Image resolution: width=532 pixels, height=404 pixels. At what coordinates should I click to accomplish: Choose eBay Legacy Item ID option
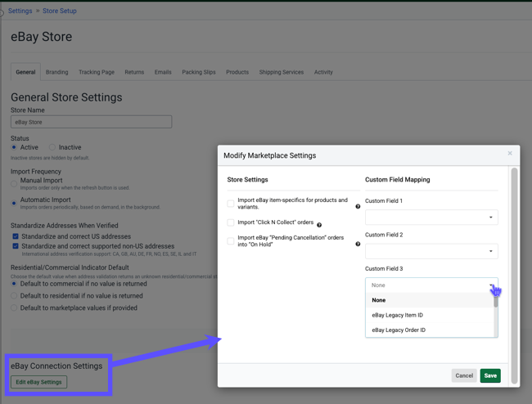click(x=429, y=315)
